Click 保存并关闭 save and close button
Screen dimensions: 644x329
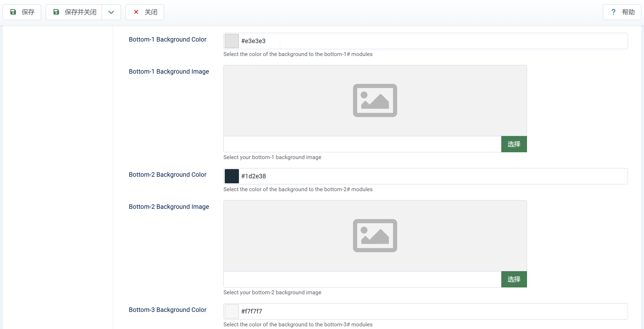point(74,12)
